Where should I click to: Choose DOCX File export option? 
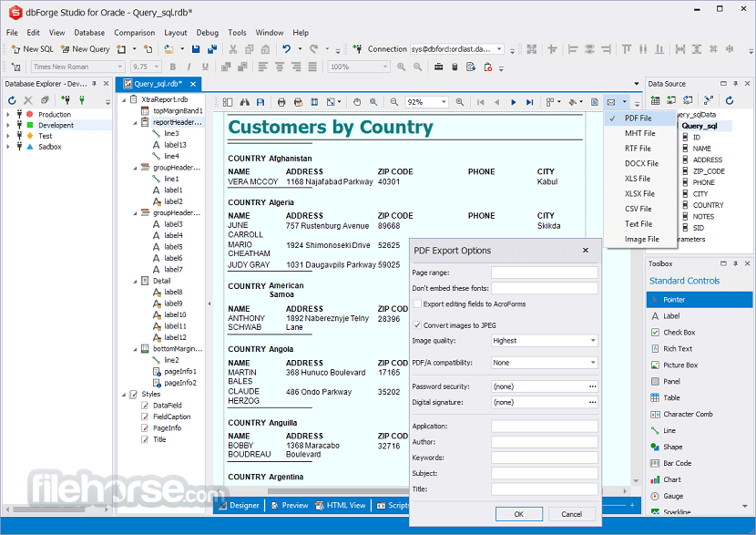(640, 163)
